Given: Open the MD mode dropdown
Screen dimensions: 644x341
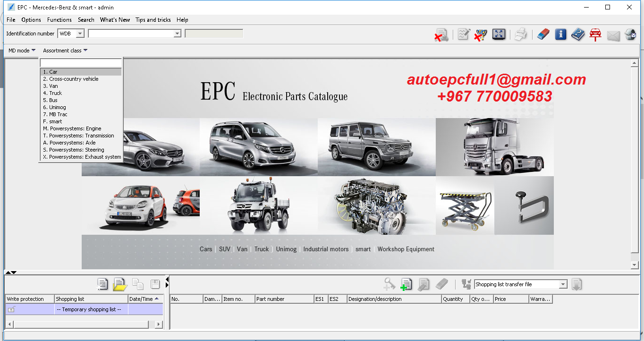Looking at the screenshot, I should (22, 51).
